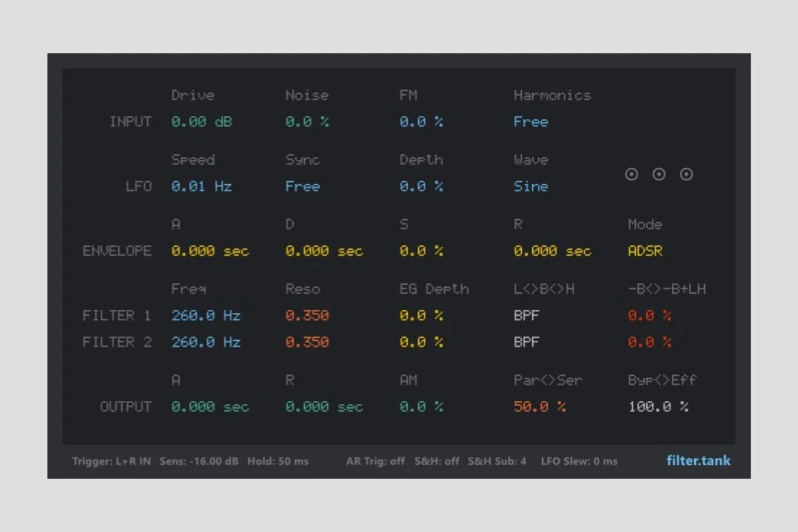
Task: Click the first circular dot icon
Action: tap(631, 175)
